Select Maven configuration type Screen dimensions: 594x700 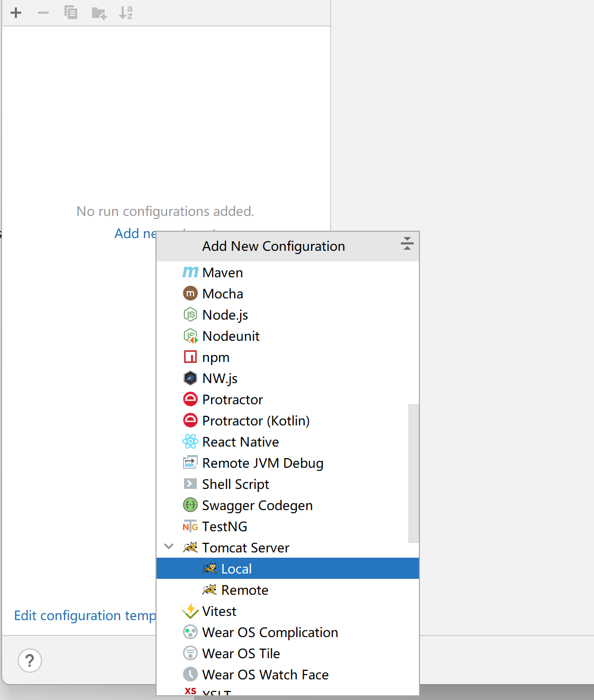[x=222, y=272]
